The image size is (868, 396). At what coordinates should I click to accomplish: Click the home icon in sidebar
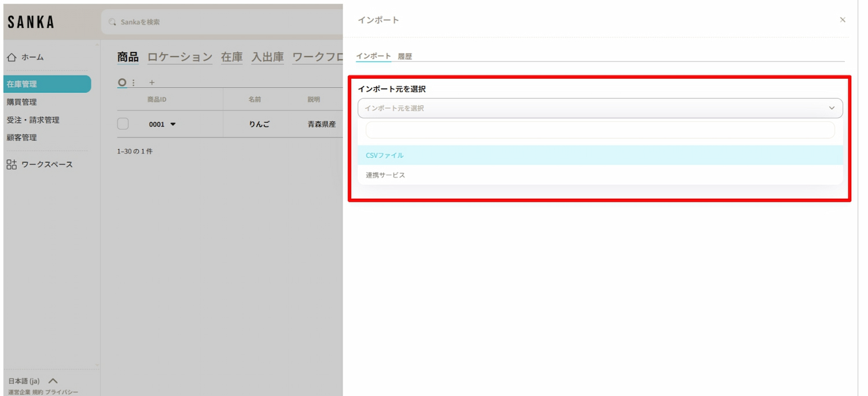click(12, 57)
